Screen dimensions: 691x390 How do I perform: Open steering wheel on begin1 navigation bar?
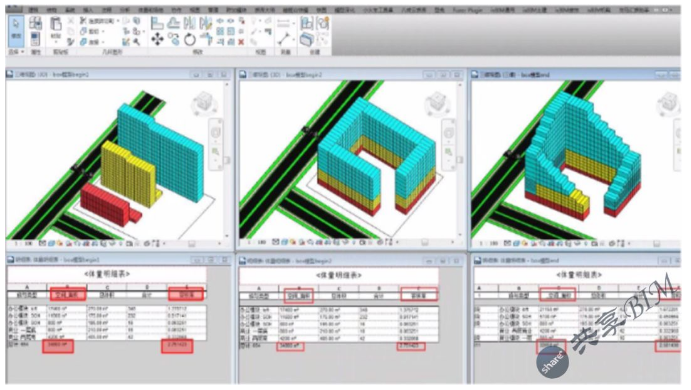coord(215,132)
